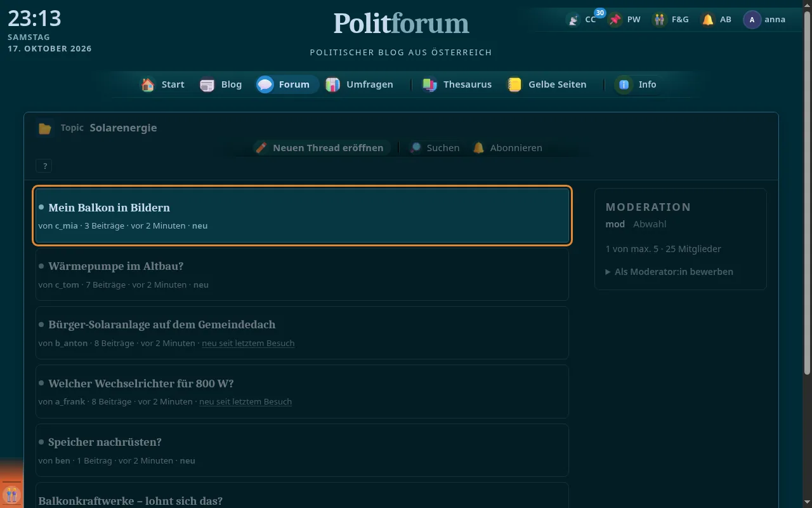Switch to the Blog menu item
The image size is (812, 508).
click(221, 84)
